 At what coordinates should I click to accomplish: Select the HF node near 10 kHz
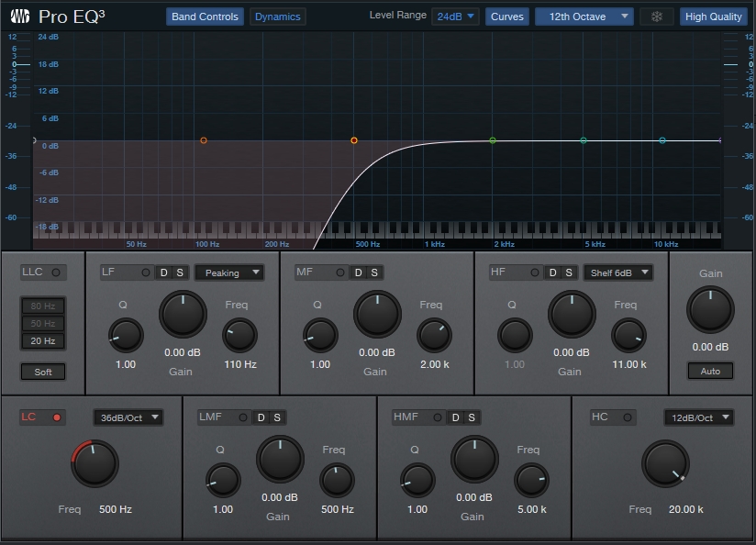pyautogui.click(x=662, y=140)
